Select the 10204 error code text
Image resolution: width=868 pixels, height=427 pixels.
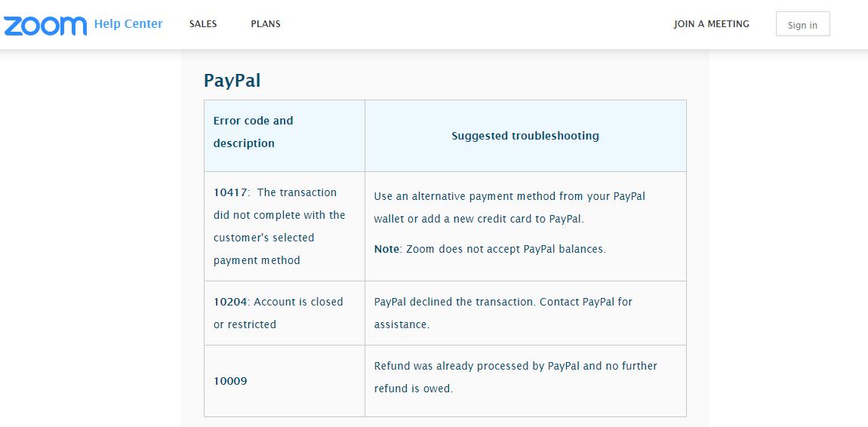pos(230,302)
